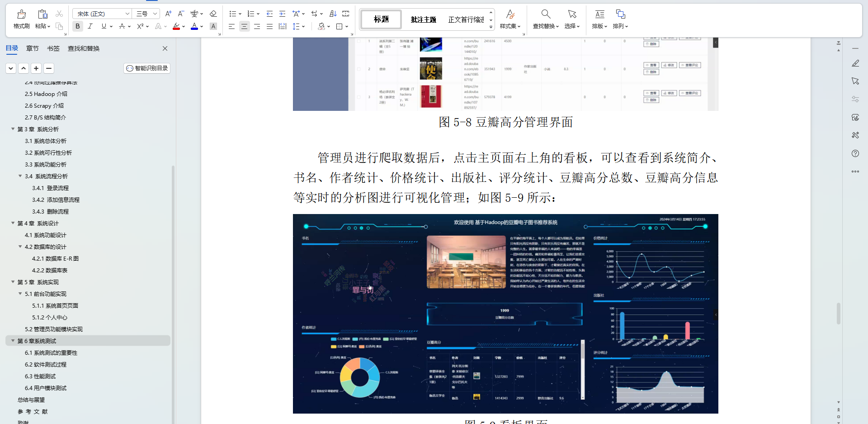Image resolution: width=868 pixels, height=424 pixels.
Task: Clear formatting with the eraser icon
Action: (213, 14)
